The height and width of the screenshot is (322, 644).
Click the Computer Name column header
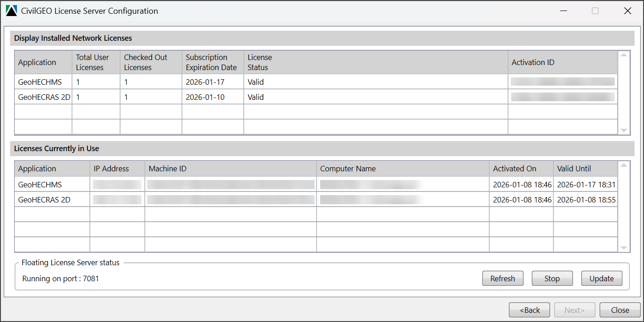tap(403, 169)
